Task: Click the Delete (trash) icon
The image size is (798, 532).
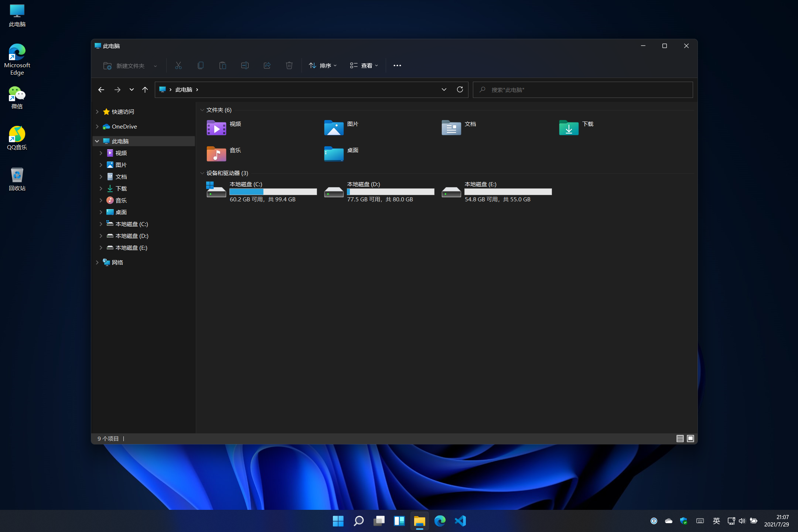Action: click(289, 65)
